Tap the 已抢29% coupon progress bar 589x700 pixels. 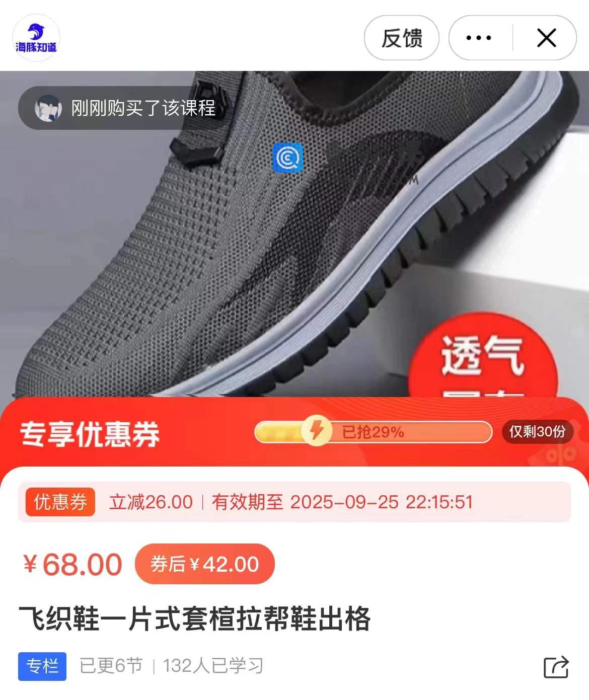(373, 432)
